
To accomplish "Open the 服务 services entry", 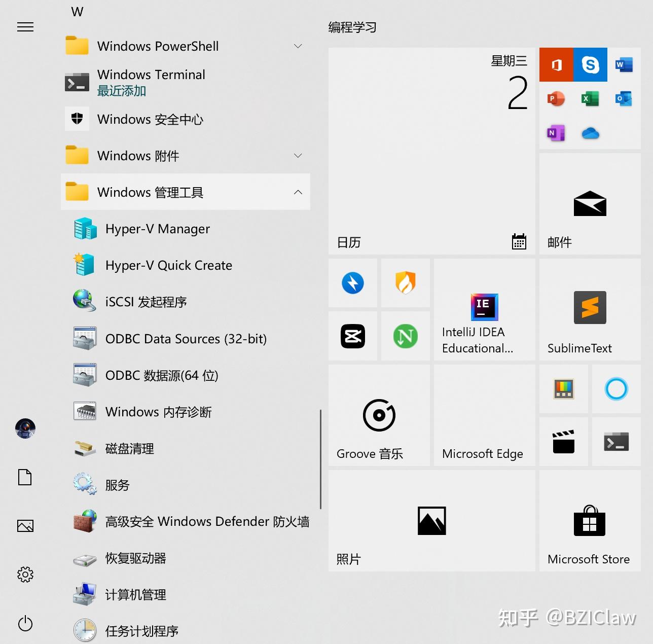I will (186, 485).
